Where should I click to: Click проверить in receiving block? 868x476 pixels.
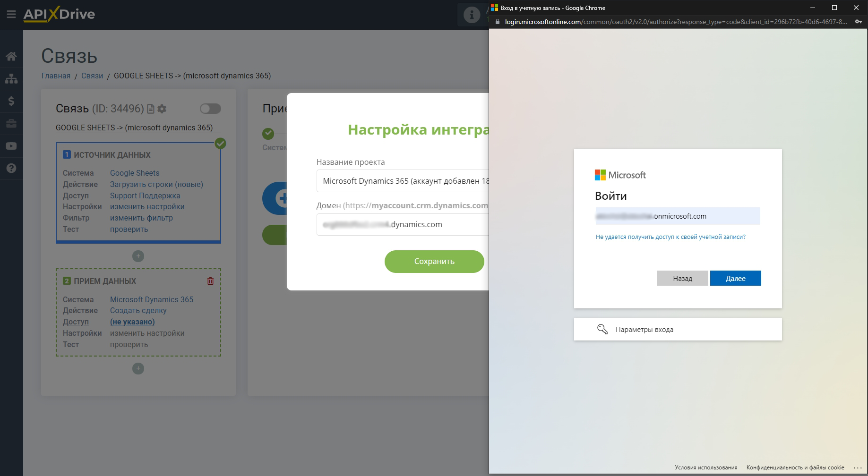coord(129,345)
